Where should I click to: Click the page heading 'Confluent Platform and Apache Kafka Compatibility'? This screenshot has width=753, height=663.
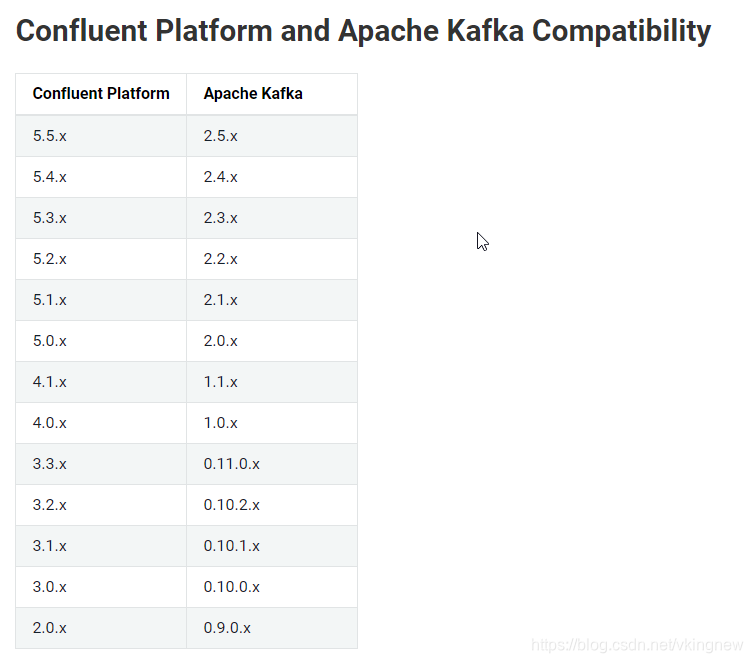(x=363, y=31)
